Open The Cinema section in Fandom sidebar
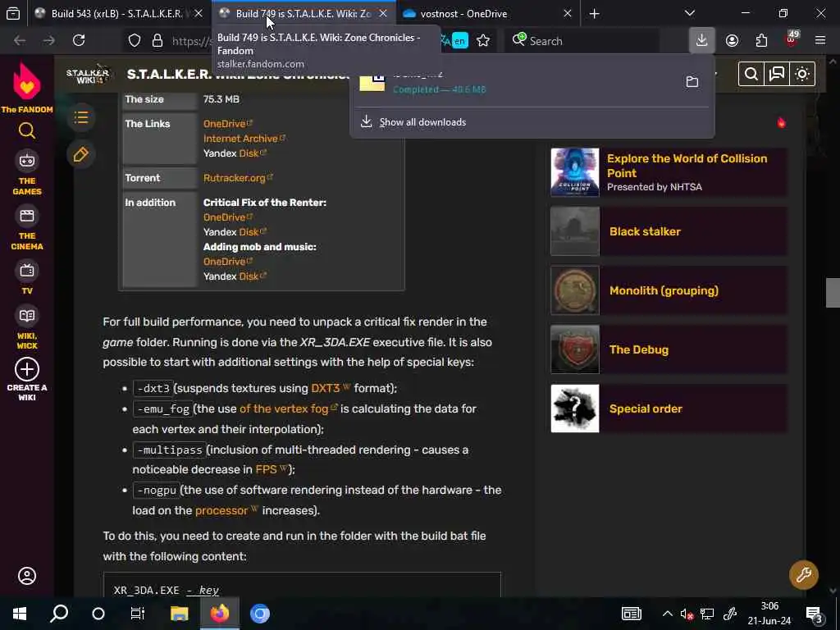 (27, 229)
